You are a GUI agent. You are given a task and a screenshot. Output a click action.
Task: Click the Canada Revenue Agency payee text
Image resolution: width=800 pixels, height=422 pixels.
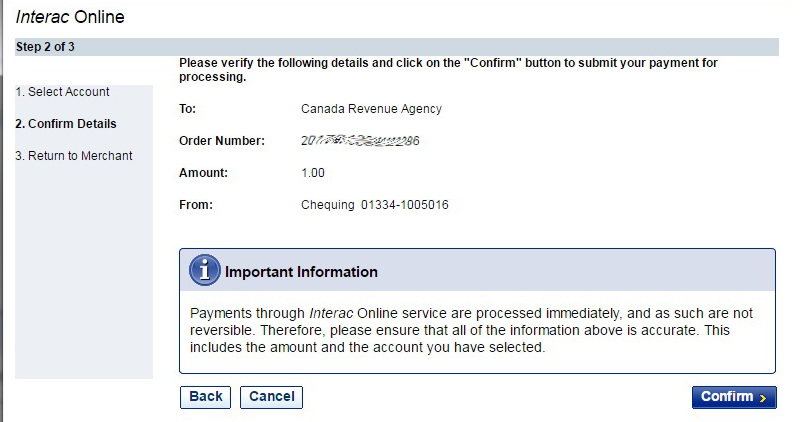tap(371, 109)
